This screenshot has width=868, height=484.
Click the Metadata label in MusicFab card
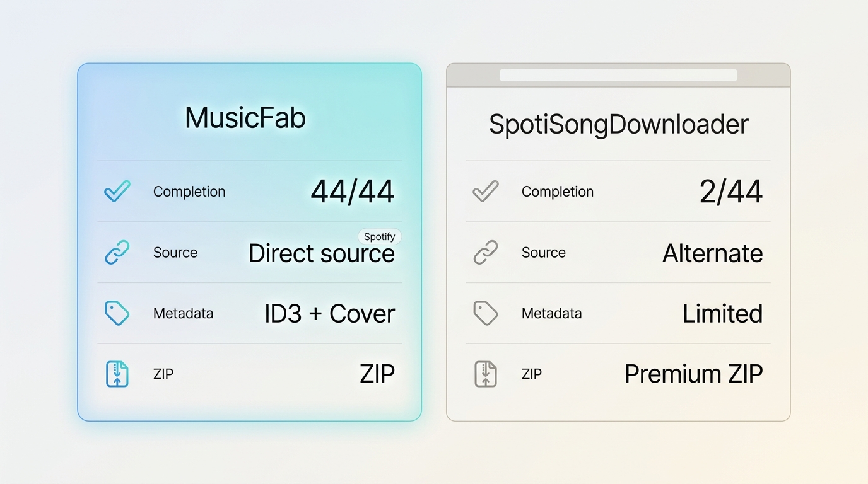point(184,313)
